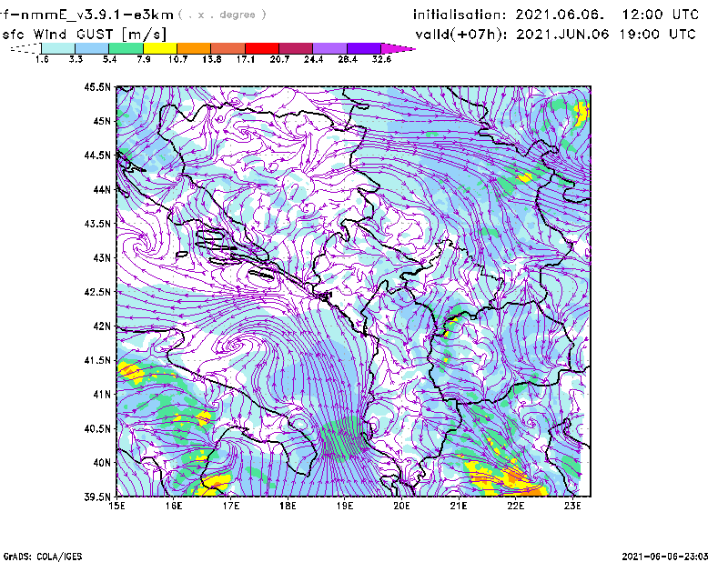Click the 'sfc Wind GUST [m/s]' title
The height and width of the screenshot is (562, 728).
click(x=85, y=35)
